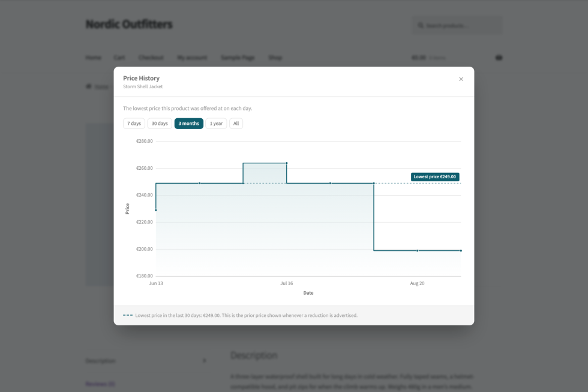The width and height of the screenshot is (588, 392).
Task: Click the Nordic Outfitters site title
Action: click(x=129, y=25)
